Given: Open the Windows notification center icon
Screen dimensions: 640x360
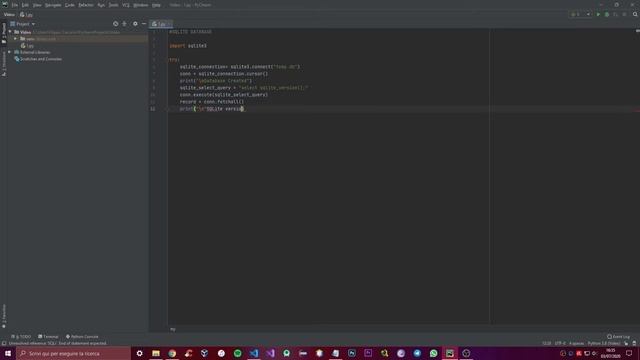Looking at the screenshot, I should pyautogui.click(x=629, y=353).
